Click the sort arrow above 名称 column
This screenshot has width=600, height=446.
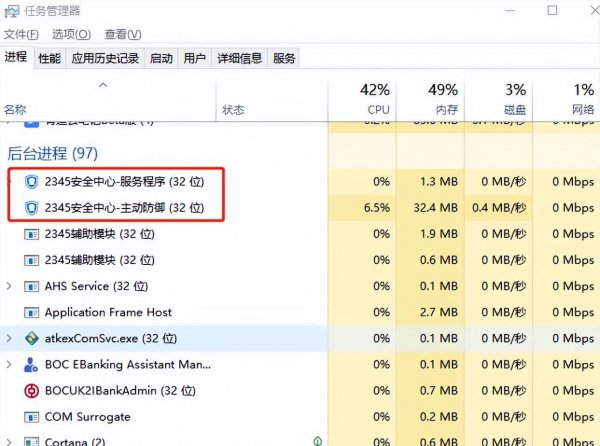pos(103,85)
